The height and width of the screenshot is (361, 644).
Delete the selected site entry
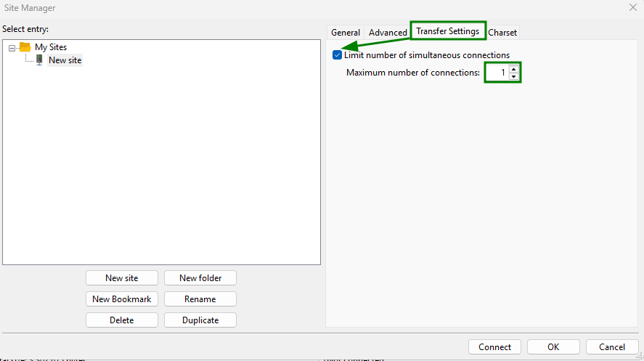(121, 320)
